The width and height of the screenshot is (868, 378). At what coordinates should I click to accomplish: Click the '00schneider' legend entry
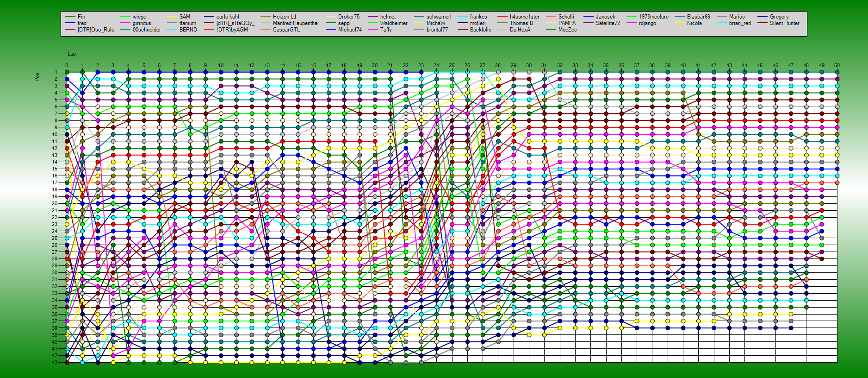(141, 30)
